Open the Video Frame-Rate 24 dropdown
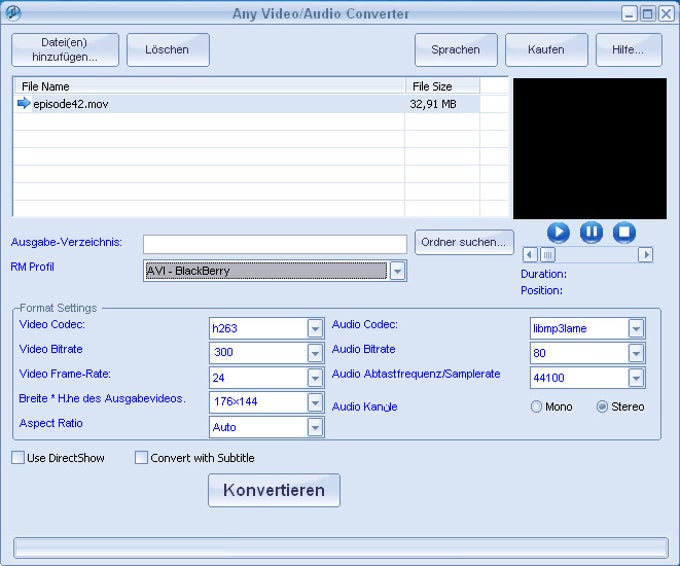Viewport: 680px width, 566px height. pyautogui.click(x=315, y=378)
